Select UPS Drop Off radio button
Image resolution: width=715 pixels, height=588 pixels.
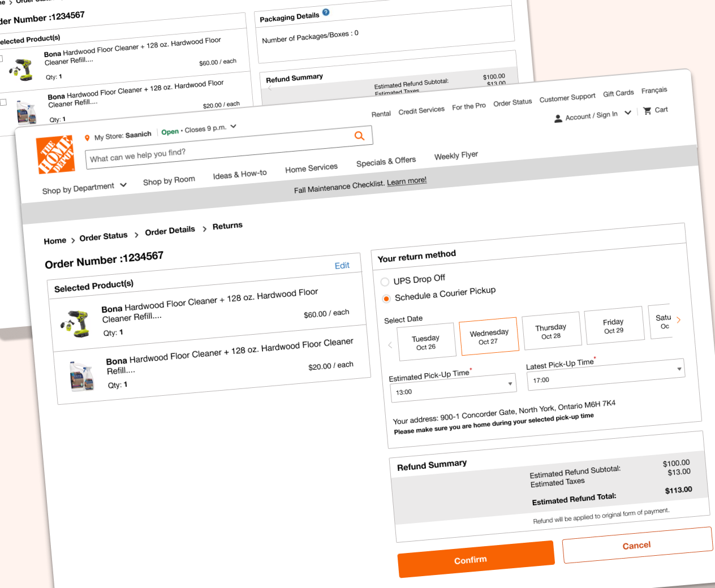[385, 282]
